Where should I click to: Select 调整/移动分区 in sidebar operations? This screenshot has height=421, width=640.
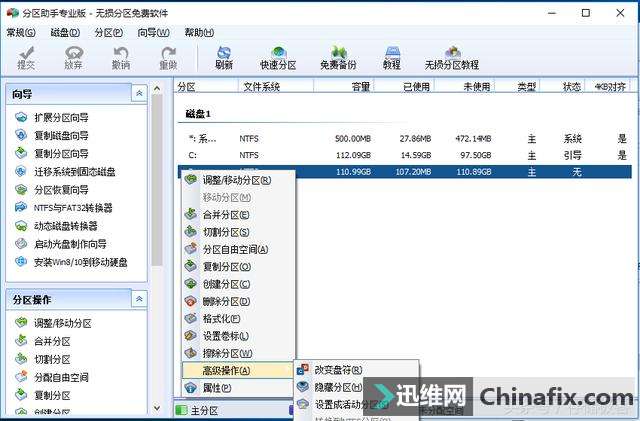pos(53,323)
